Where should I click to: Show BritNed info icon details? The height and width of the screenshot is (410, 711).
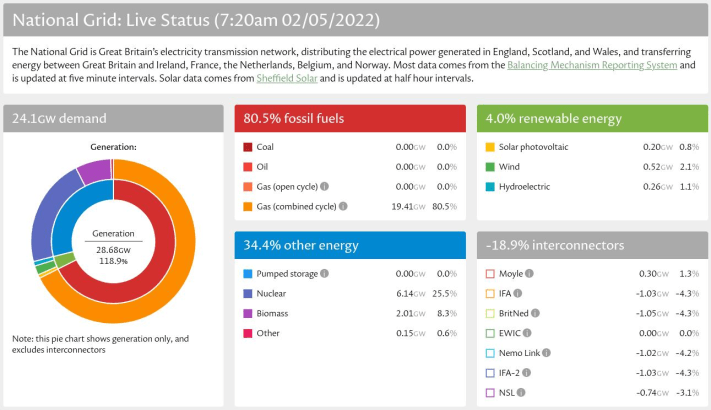(x=538, y=313)
